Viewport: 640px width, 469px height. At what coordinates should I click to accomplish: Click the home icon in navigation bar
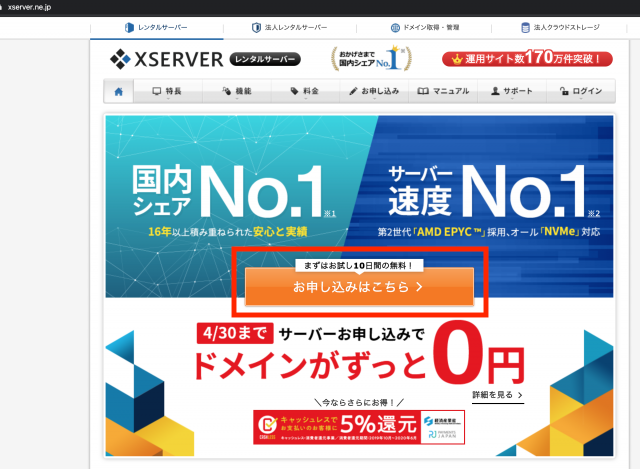[118, 91]
